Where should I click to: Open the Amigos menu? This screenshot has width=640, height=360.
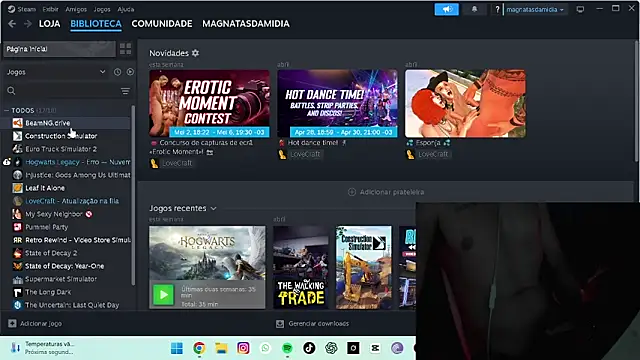click(76, 9)
